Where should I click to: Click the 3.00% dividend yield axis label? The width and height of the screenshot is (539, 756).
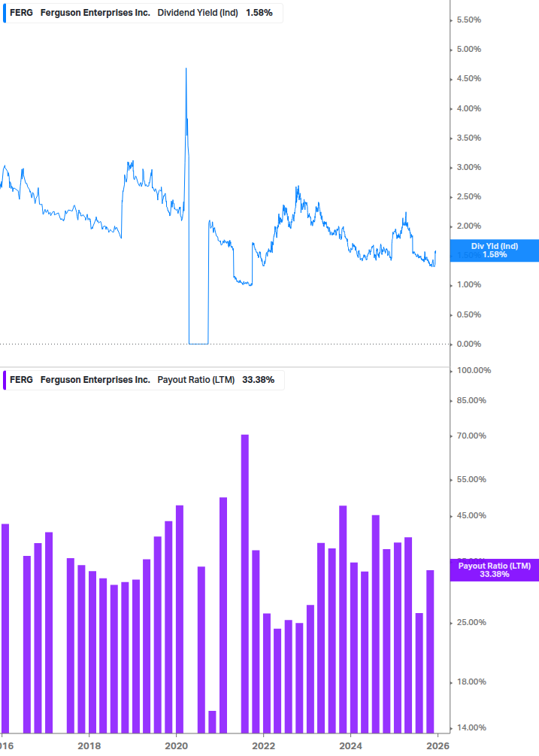(468, 167)
